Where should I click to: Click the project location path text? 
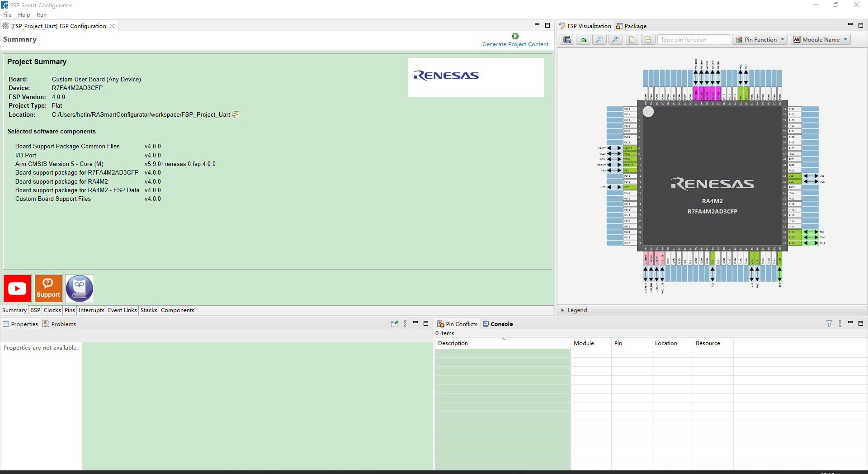click(141, 115)
